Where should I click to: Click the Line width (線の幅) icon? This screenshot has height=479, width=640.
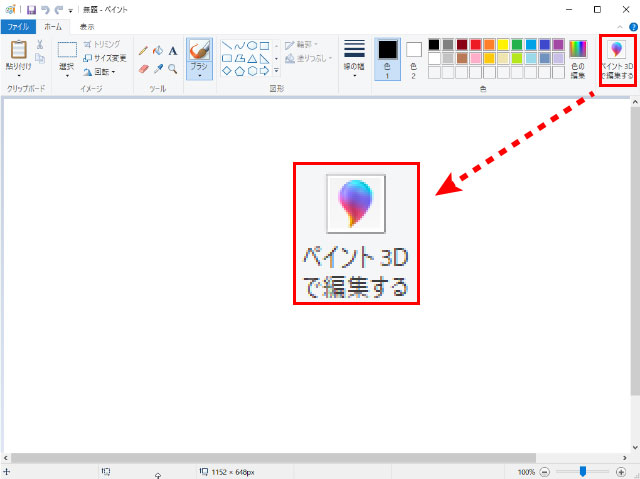pos(354,49)
